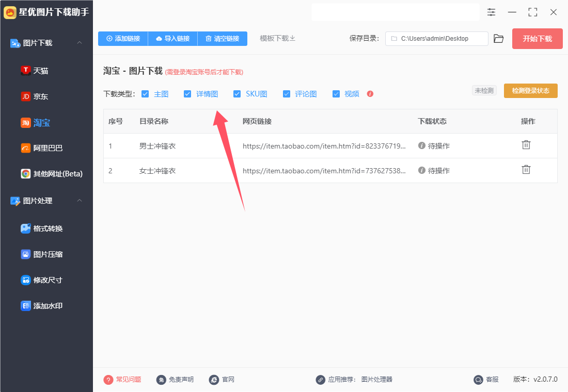Collapse the 图片下载 section chevron

[80, 43]
